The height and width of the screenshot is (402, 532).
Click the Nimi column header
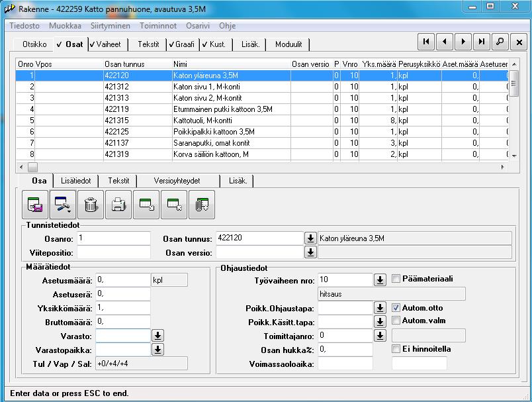click(x=232, y=64)
